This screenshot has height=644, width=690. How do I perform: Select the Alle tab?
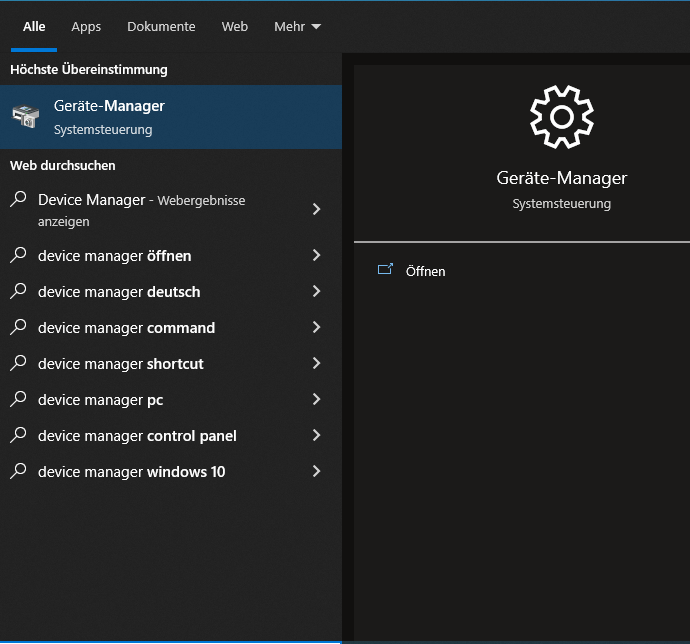click(34, 27)
